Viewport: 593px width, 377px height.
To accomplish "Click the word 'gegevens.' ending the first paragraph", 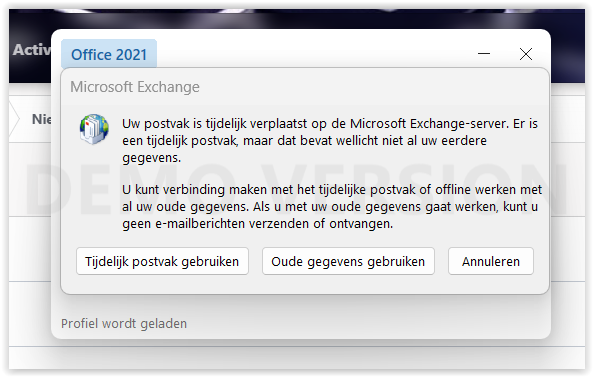I will pos(152,158).
